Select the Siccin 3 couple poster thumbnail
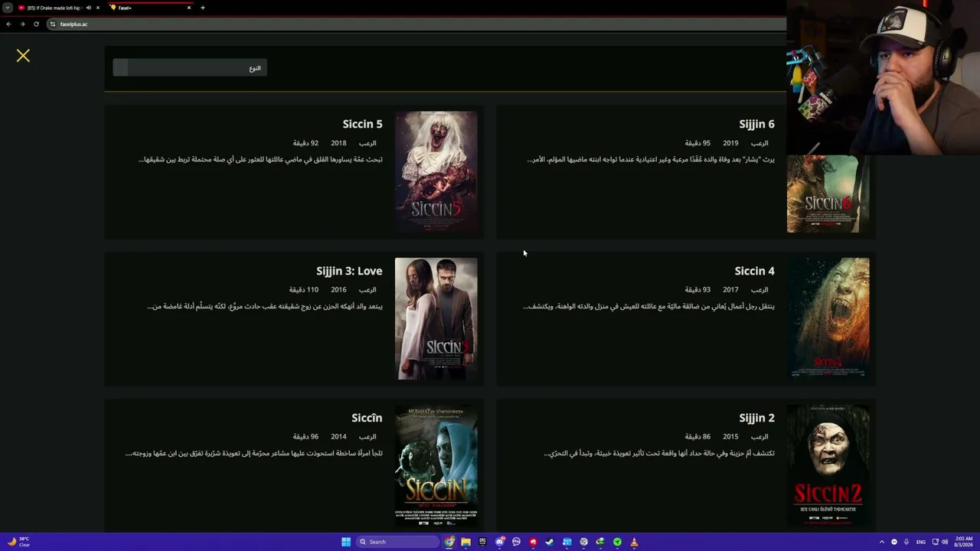Viewport: 980px width, 551px height. tap(436, 318)
